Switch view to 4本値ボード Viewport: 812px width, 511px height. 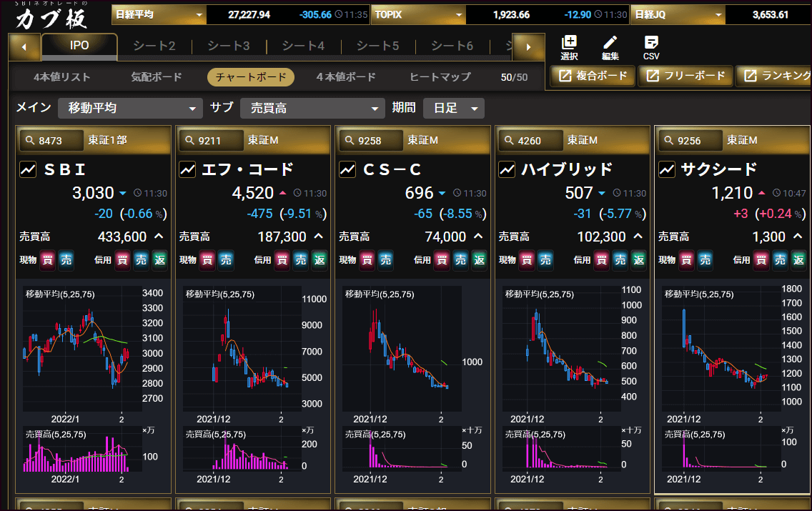tap(346, 77)
